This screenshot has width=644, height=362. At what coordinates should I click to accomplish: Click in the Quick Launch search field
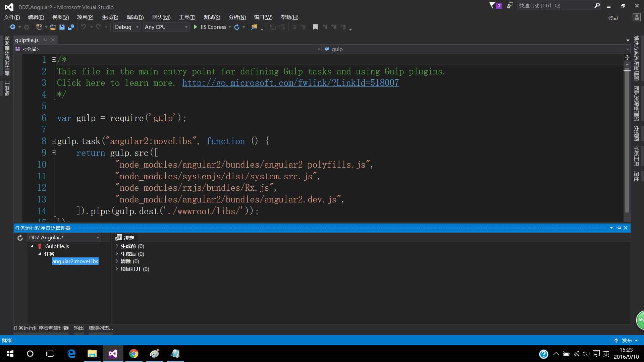pos(555,6)
